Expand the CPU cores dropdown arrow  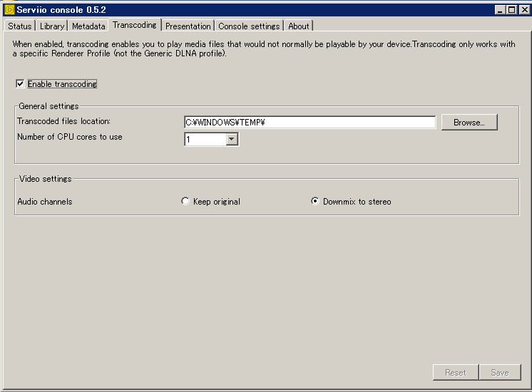232,140
